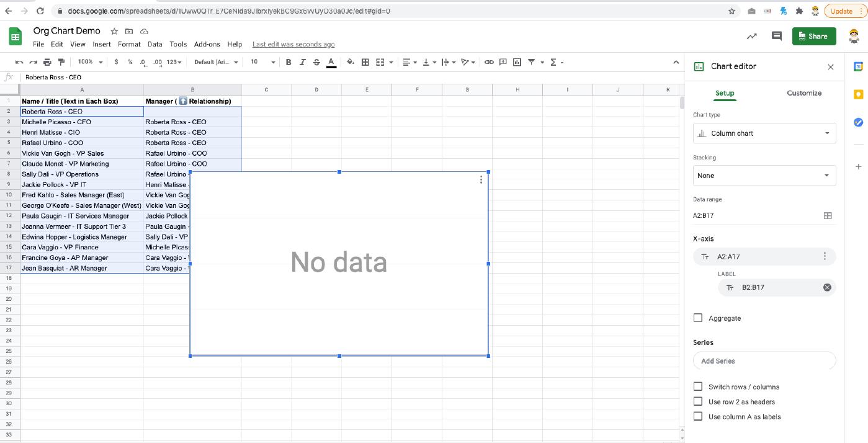The height and width of the screenshot is (443, 868).
Task: Open the Stacking dropdown set to None
Action: (764, 176)
